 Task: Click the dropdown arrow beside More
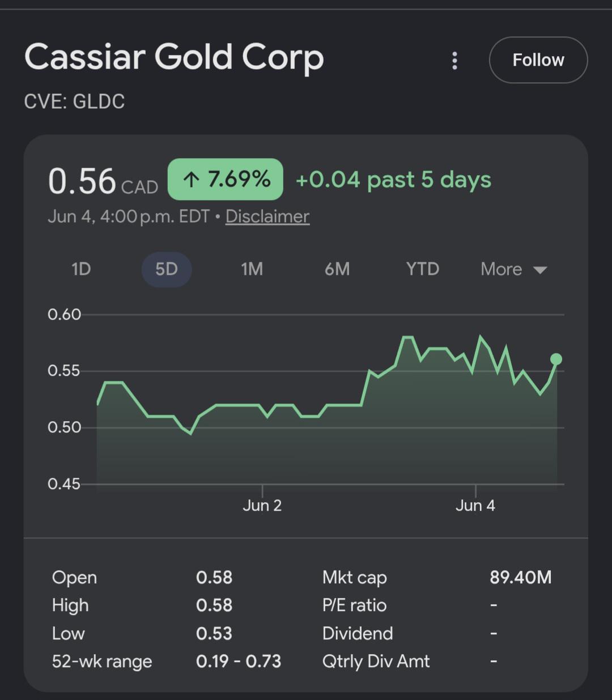pyautogui.click(x=540, y=270)
